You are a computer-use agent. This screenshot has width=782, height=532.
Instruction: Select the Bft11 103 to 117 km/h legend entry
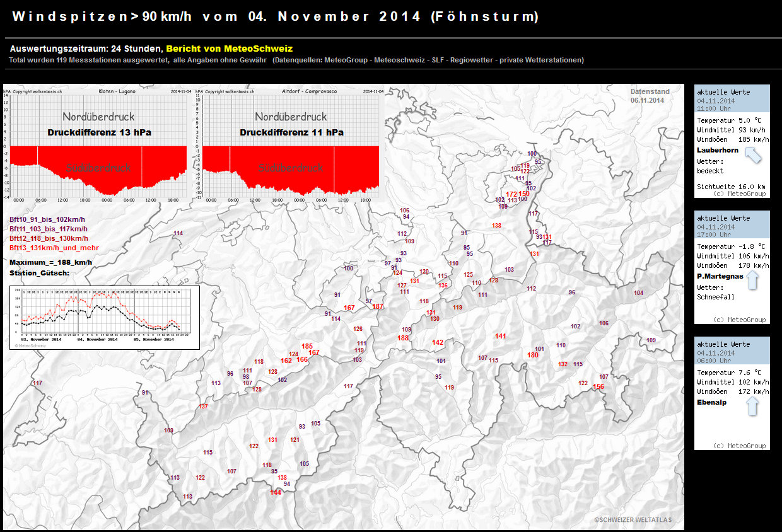click(49, 229)
